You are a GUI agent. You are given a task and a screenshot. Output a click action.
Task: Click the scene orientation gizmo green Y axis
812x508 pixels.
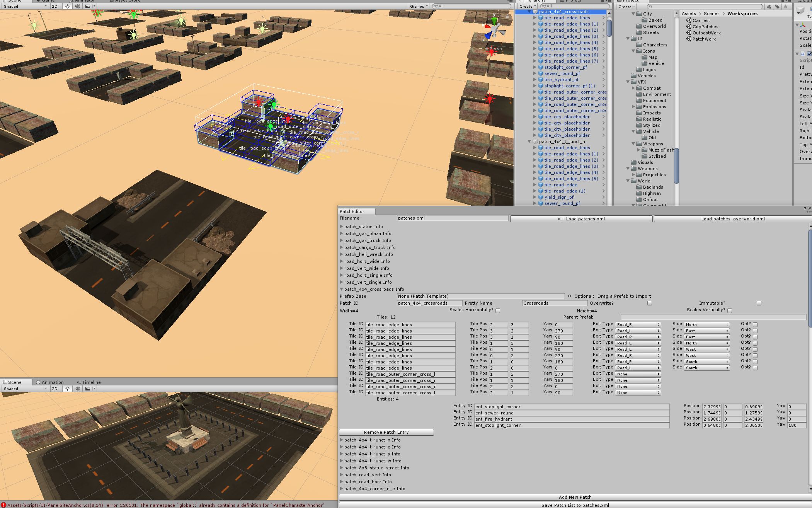point(494,20)
